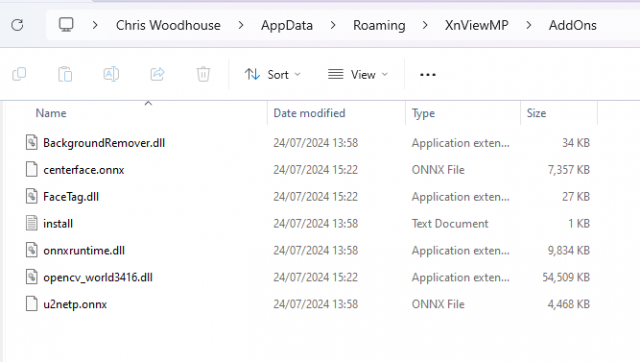Click the Rename icon in toolbar
The height and width of the screenshot is (362, 640).
coord(111,74)
